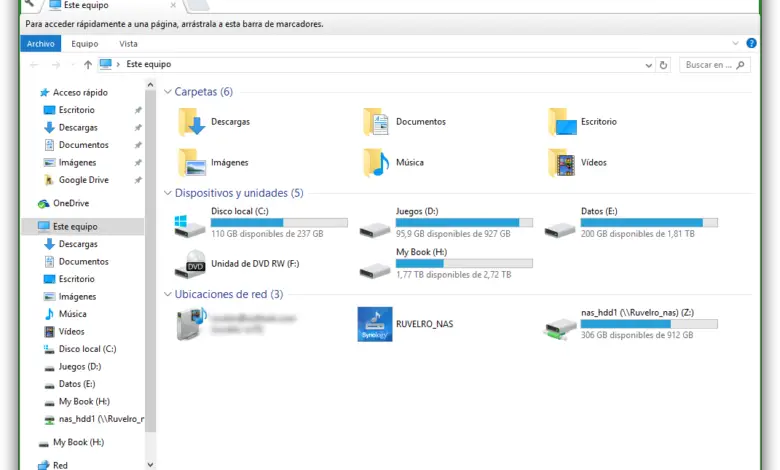
Task: Select the Datos (E:) drive icon
Action: (x=560, y=229)
